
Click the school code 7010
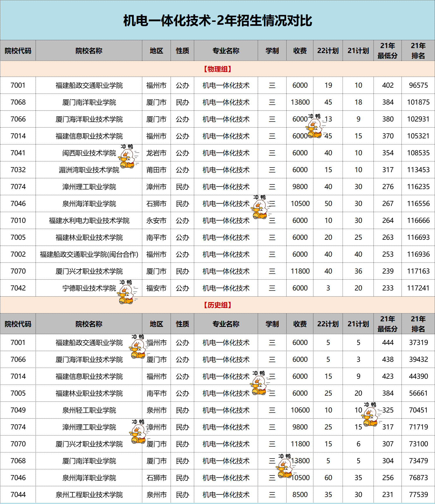[18, 221]
